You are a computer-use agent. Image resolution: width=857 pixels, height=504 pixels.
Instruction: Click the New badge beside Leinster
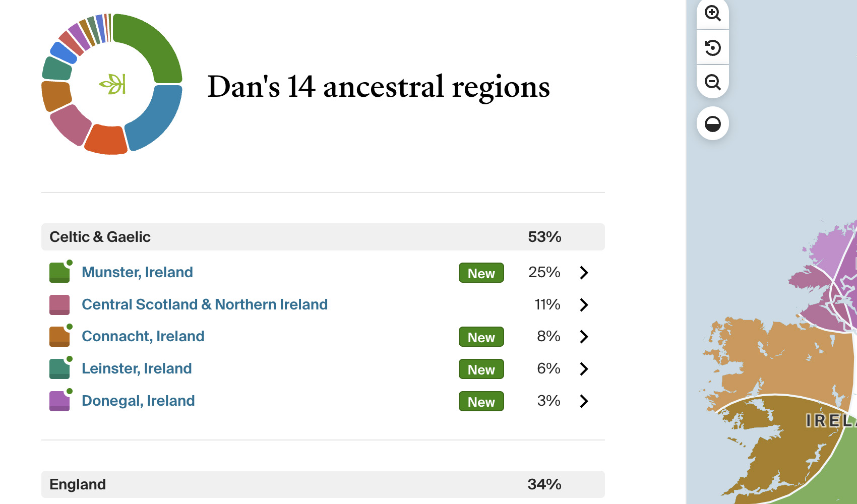tap(481, 369)
